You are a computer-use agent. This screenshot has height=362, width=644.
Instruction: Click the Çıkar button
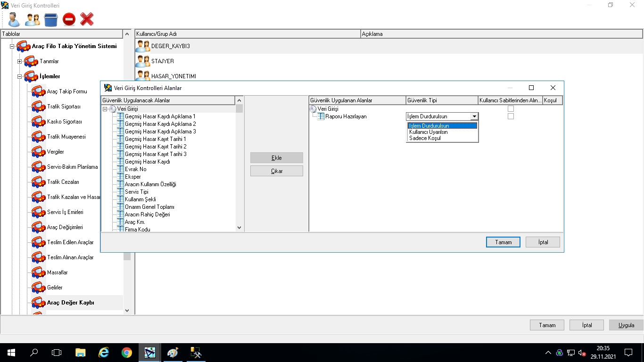tap(277, 171)
